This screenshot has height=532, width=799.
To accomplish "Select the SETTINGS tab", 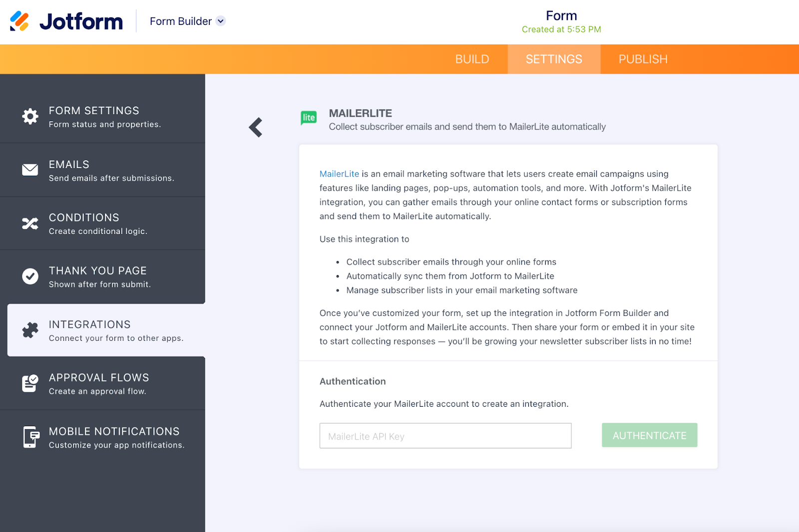I will coord(554,59).
